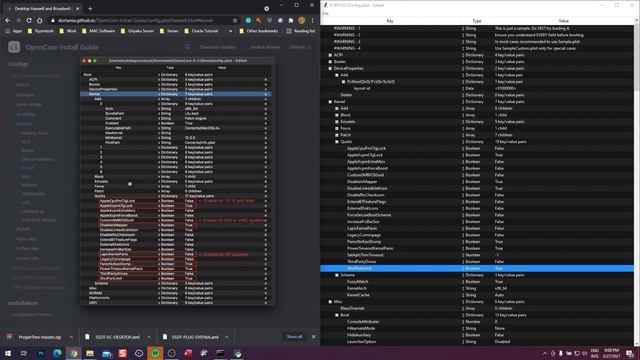Toggle the Block array expander
Screen dimensions: 640x360
click(x=337, y=115)
